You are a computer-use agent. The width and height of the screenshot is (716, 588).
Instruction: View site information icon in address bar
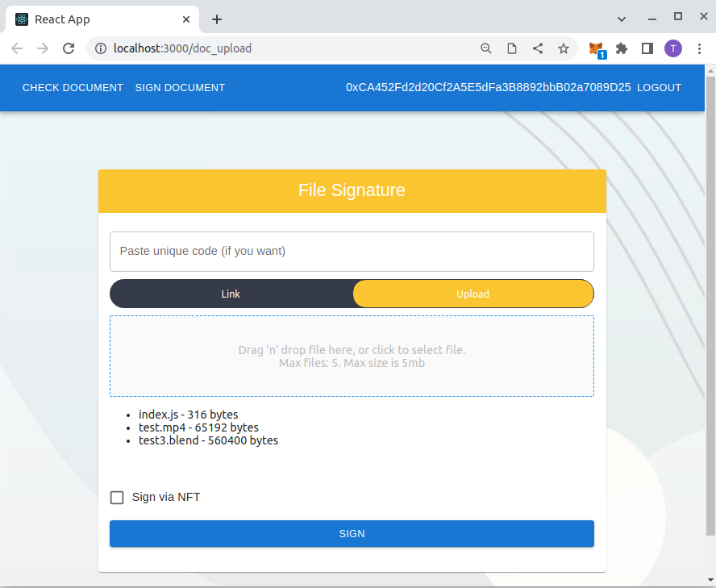tap(101, 48)
